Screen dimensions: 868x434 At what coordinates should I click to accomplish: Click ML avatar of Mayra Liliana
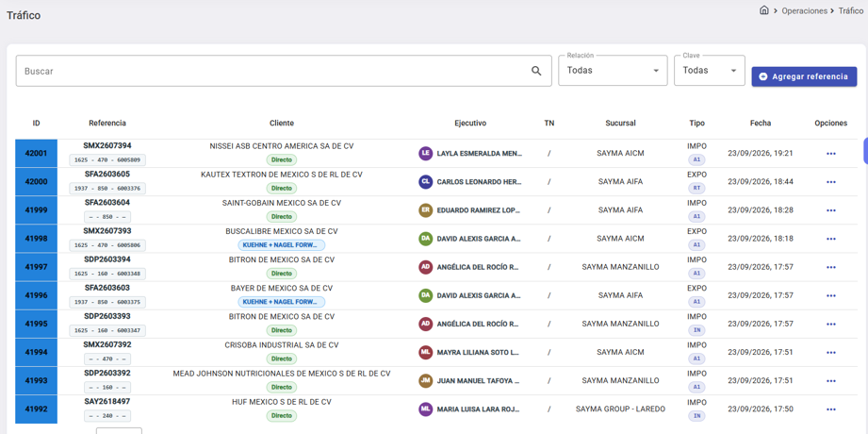click(425, 353)
